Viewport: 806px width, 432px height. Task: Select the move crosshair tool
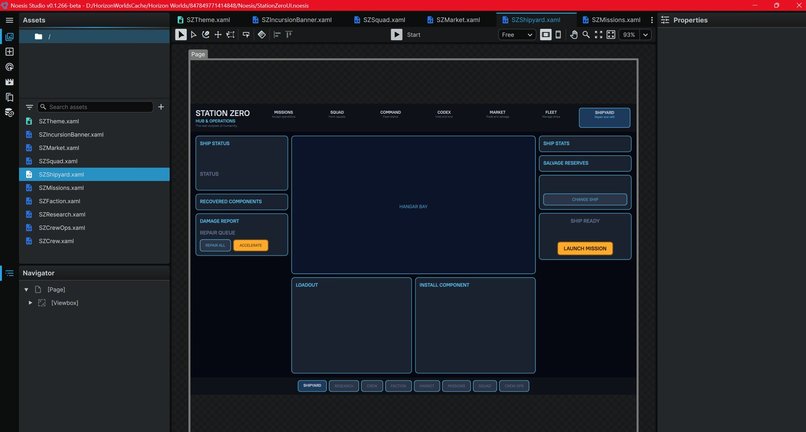click(x=218, y=34)
